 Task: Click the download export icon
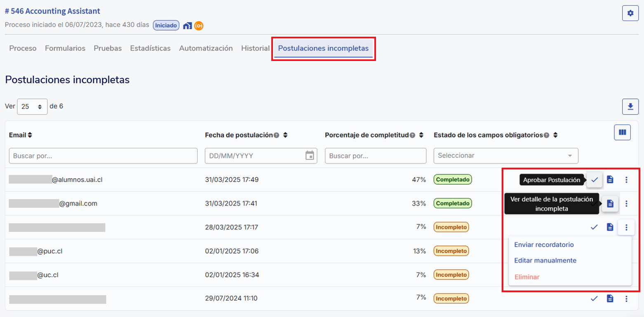[x=630, y=107]
